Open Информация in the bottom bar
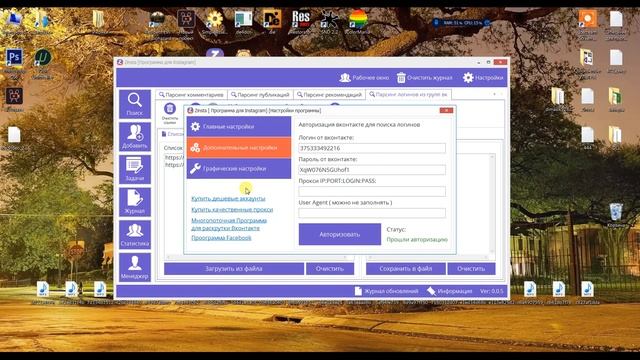 coord(449,291)
